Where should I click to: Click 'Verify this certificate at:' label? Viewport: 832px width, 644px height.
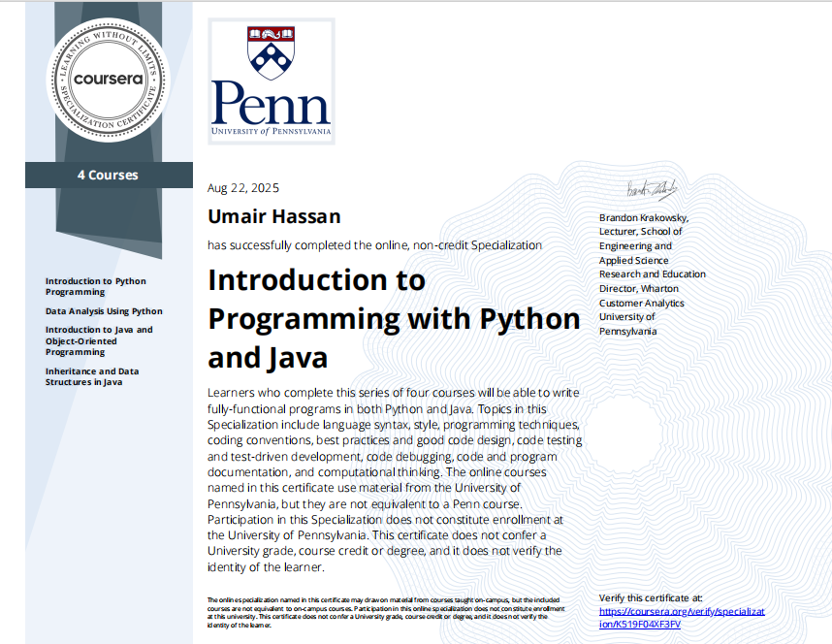click(x=651, y=597)
